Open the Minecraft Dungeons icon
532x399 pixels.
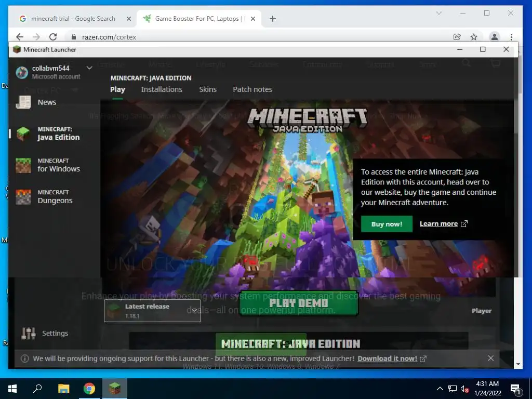pos(23,197)
